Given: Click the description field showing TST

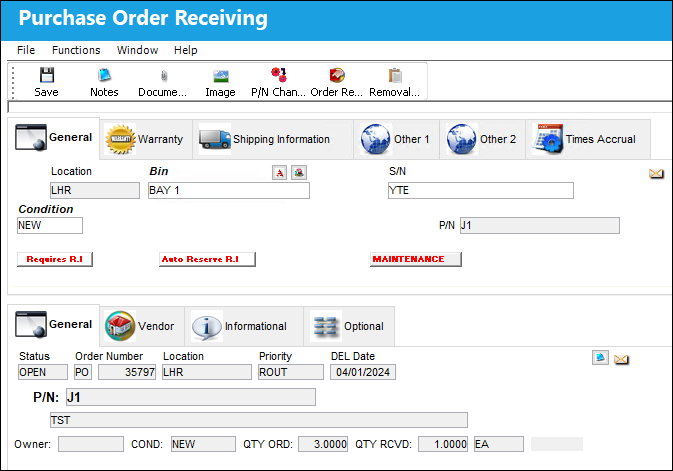Looking at the screenshot, I should pyautogui.click(x=259, y=420).
